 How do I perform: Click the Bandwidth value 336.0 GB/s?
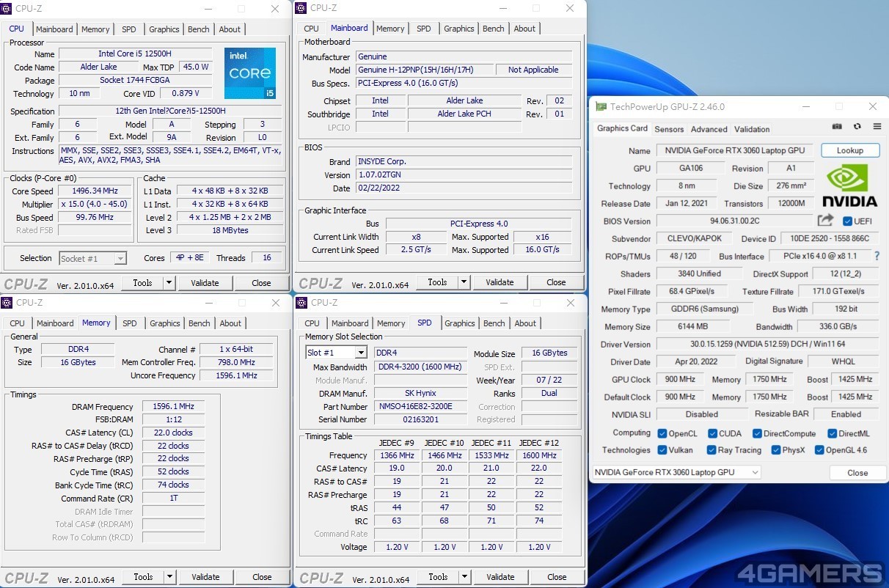(x=838, y=326)
